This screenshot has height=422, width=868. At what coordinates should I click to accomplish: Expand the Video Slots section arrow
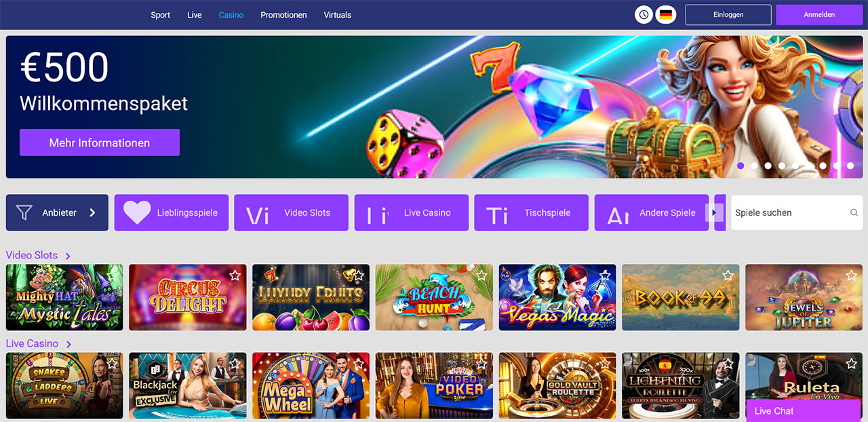[x=68, y=256]
